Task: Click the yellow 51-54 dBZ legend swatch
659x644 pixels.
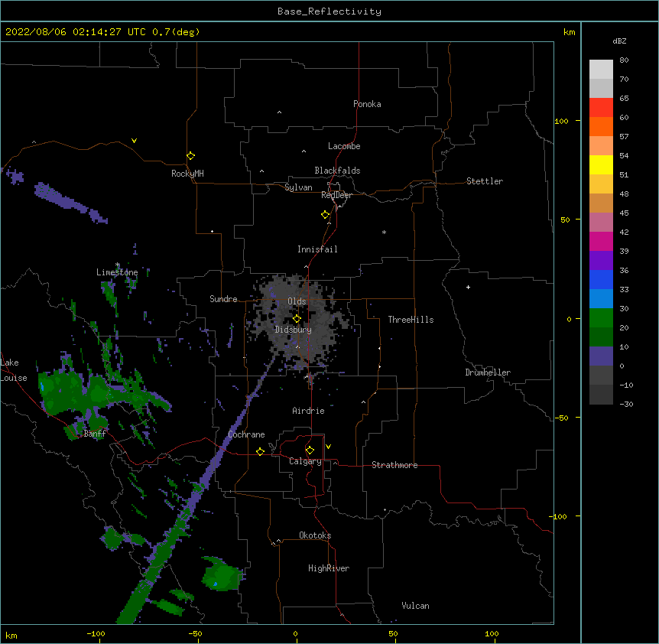Action: 601,165
